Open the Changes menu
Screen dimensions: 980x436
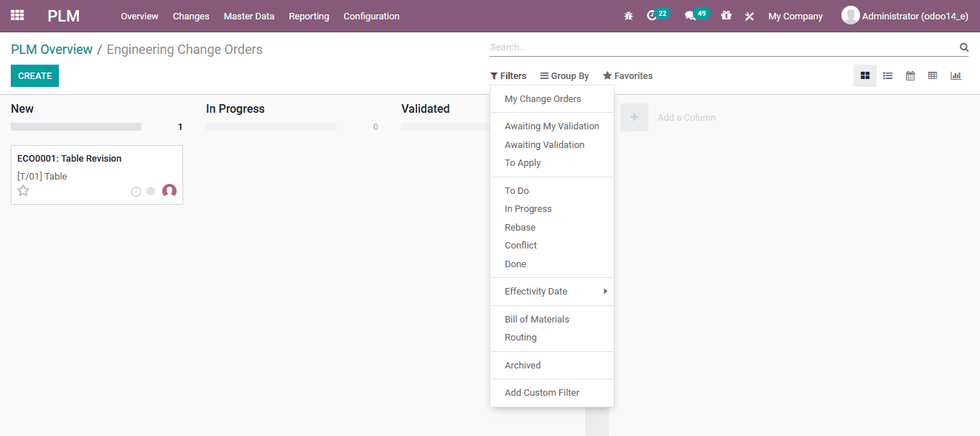191,16
